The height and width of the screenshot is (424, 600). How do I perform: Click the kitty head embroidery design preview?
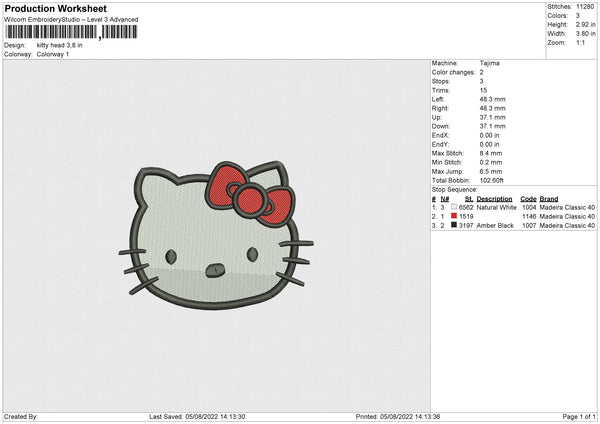216,235
